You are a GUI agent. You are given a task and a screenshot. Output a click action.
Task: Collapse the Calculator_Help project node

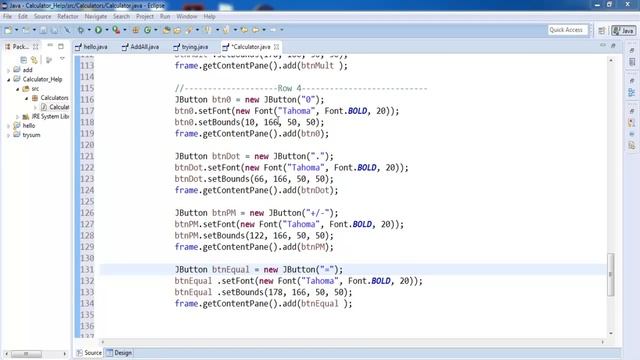[x=9, y=80]
